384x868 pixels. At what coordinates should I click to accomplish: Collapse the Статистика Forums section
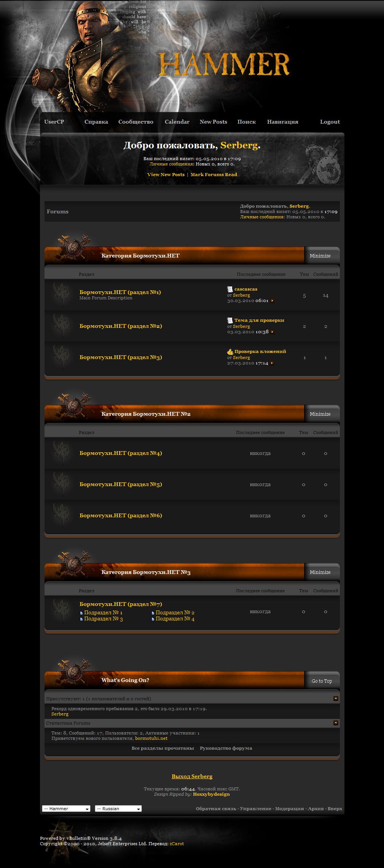pyautogui.click(x=336, y=723)
